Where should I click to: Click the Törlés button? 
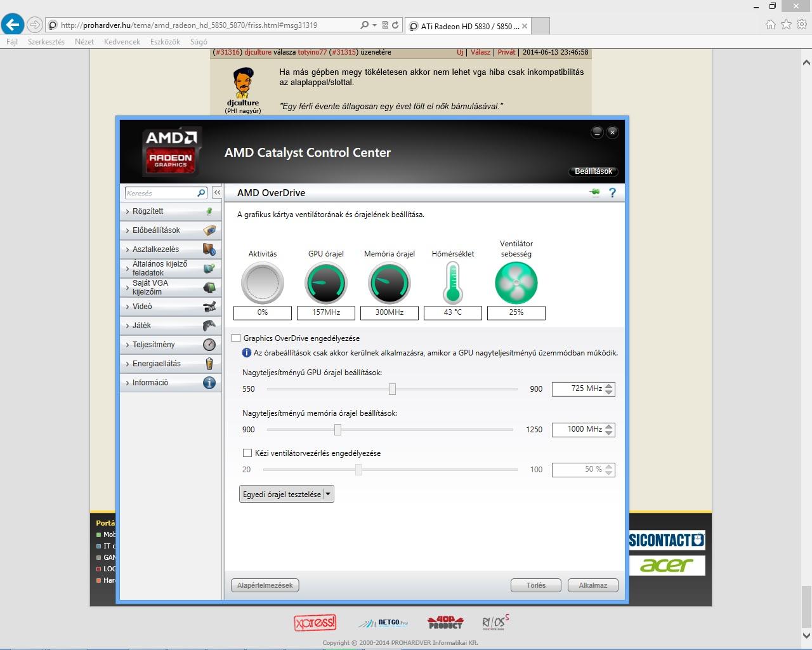536,585
